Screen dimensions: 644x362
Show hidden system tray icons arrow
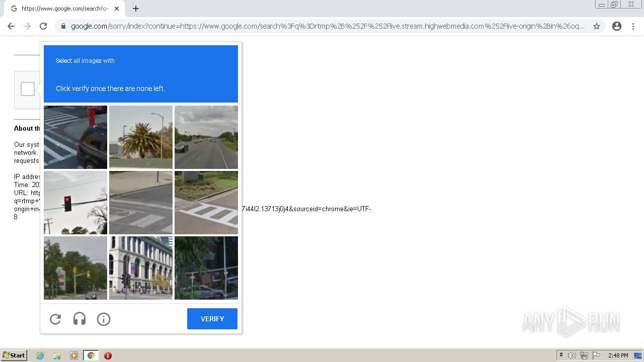click(561, 355)
